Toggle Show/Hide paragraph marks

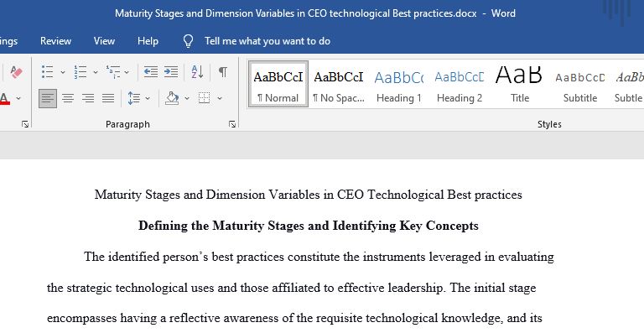click(x=222, y=72)
